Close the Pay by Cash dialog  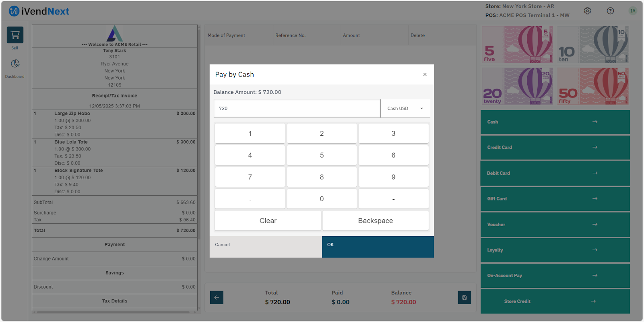point(425,74)
